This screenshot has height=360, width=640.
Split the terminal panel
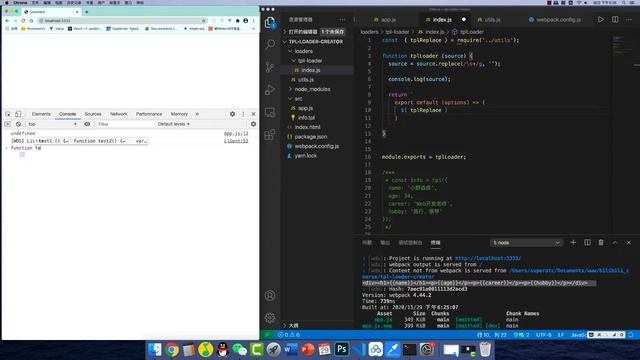click(587, 242)
